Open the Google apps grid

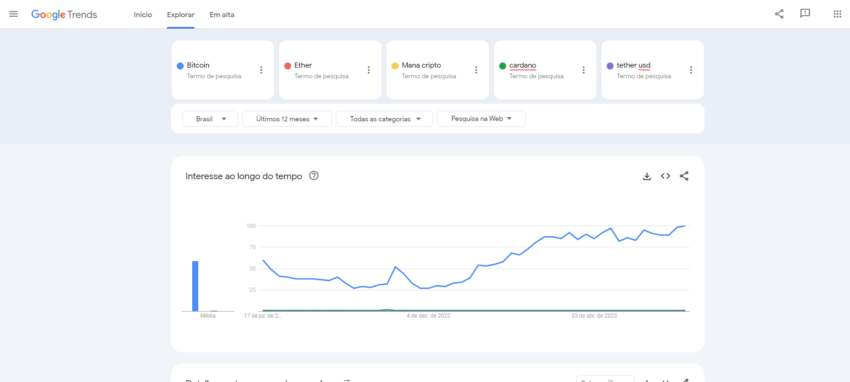tap(837, 14)
